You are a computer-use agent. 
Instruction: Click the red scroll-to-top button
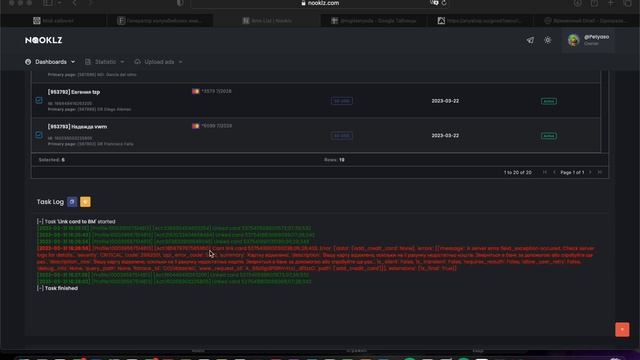pos(622,329)
